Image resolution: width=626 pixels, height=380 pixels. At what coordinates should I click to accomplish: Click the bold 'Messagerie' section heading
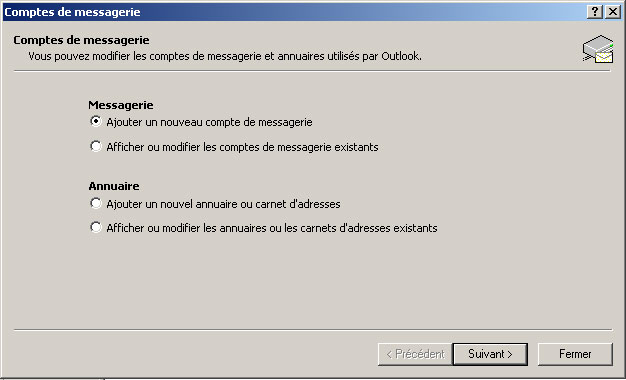(x=121, y=105)
